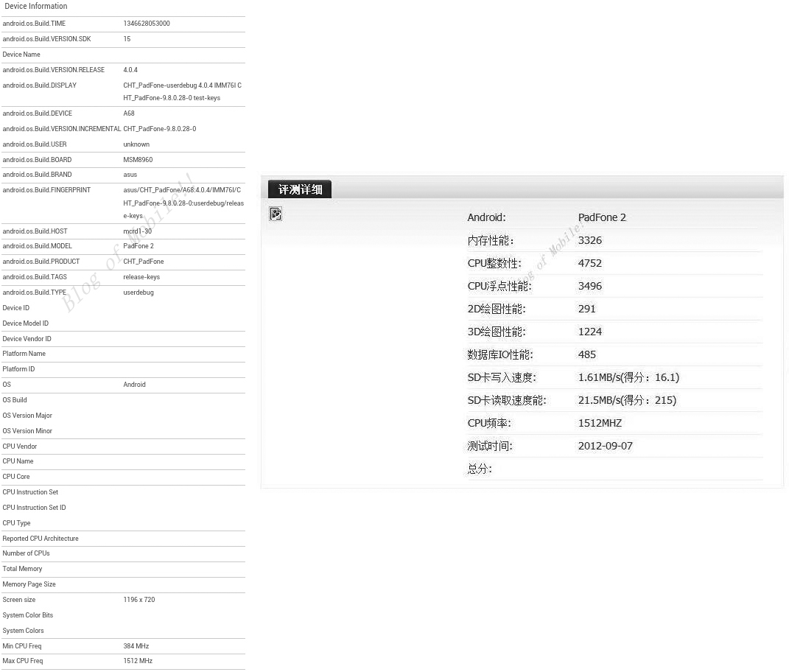Viewport: 789px width, 672px height.
Task: Click the Device Information heading
Action: (35, 6)
